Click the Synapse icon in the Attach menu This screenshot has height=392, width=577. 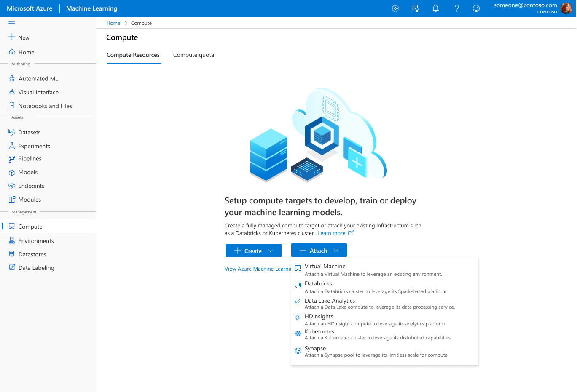point(298,350)
